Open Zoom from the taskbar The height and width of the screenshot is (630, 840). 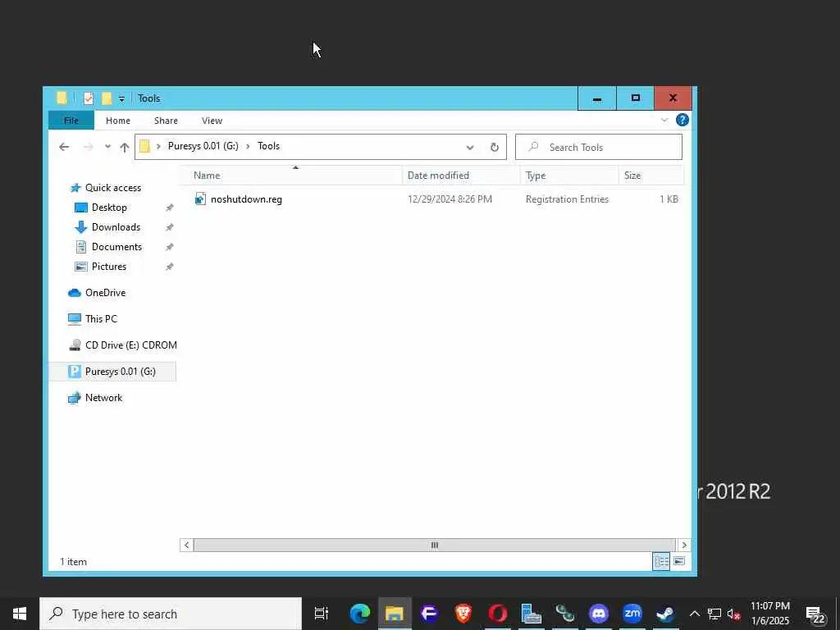632,614
